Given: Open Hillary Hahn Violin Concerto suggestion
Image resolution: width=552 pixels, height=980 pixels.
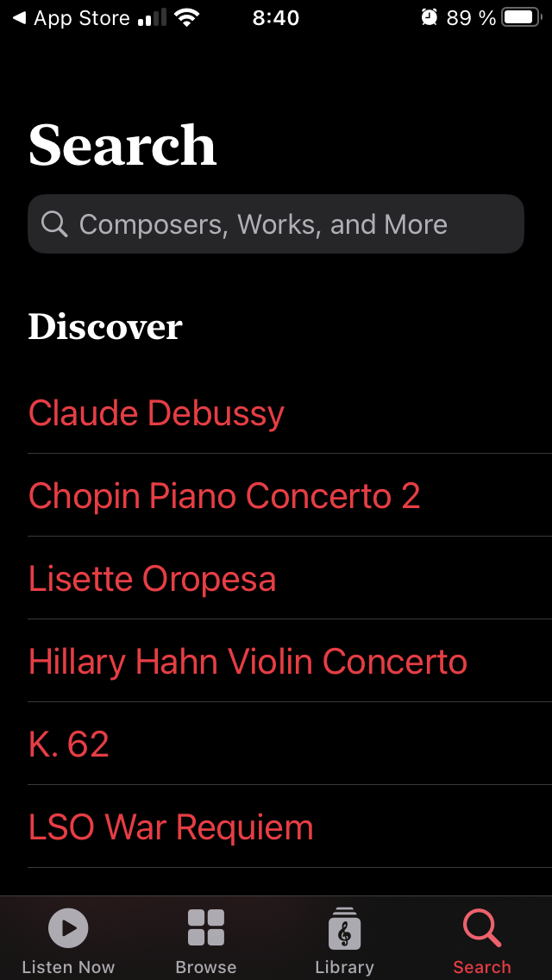Looking at the screenshot, I should coord(248,662).
